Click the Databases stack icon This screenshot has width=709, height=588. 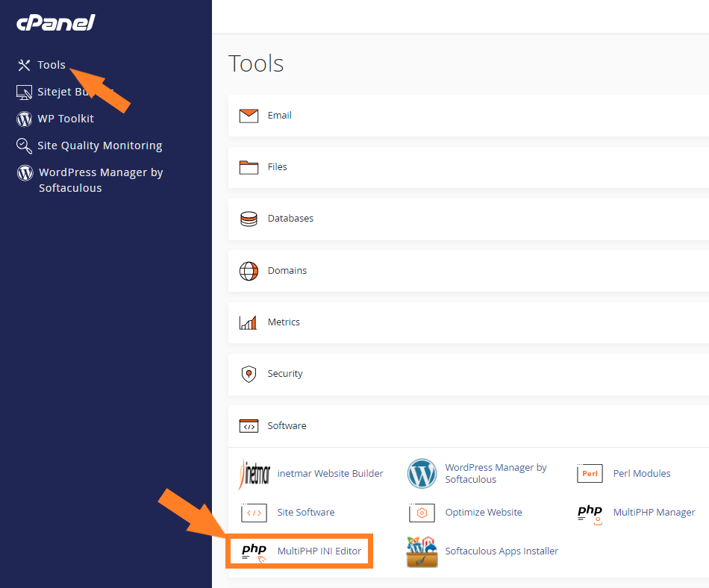(249, 219)
